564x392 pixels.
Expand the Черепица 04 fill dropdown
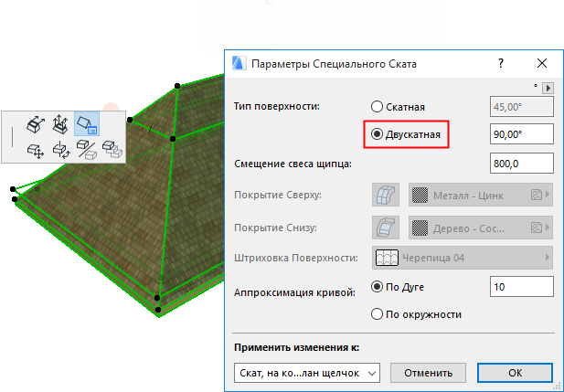point(463,258)
